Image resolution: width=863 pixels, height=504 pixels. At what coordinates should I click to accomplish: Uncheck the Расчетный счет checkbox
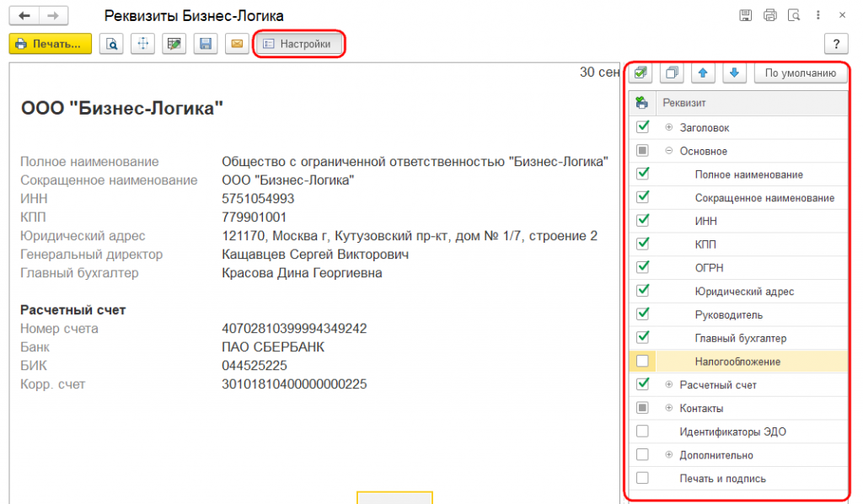coord(642,384)
